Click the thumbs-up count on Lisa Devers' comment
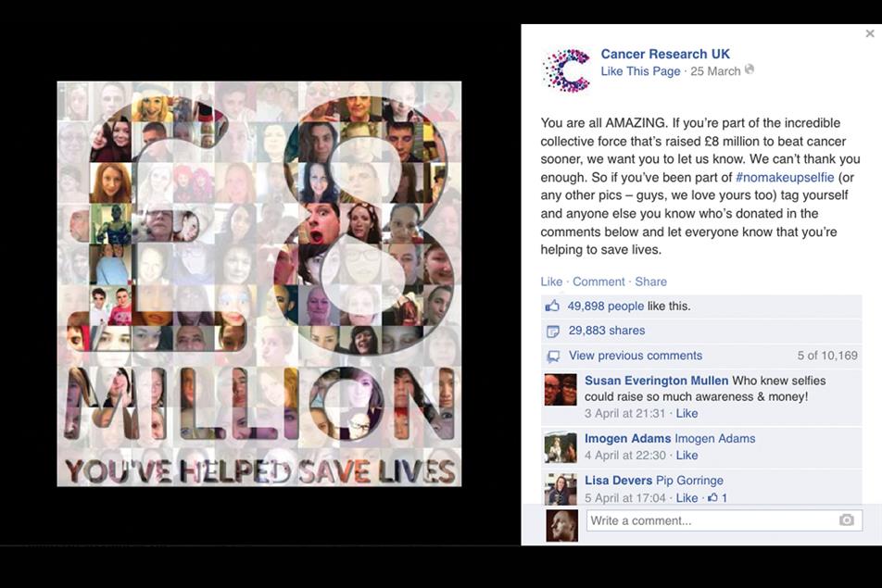Screen dimensions: 882x588 point(717,497)
